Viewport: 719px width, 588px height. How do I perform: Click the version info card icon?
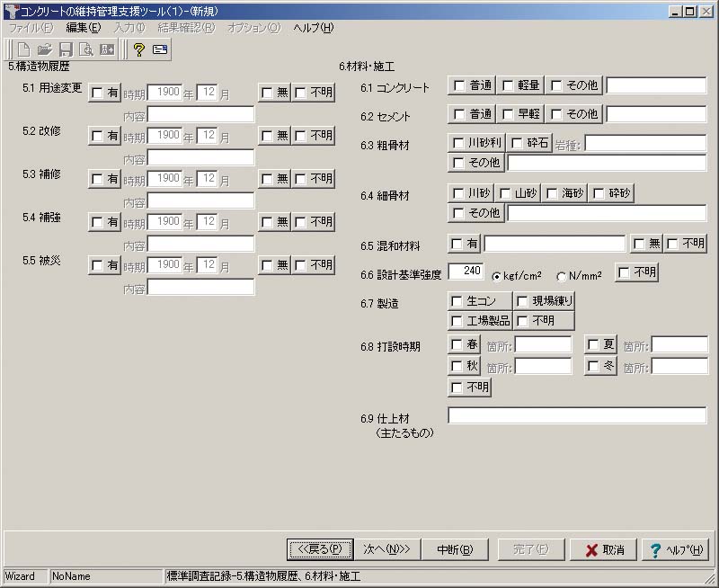pos(160,49)
